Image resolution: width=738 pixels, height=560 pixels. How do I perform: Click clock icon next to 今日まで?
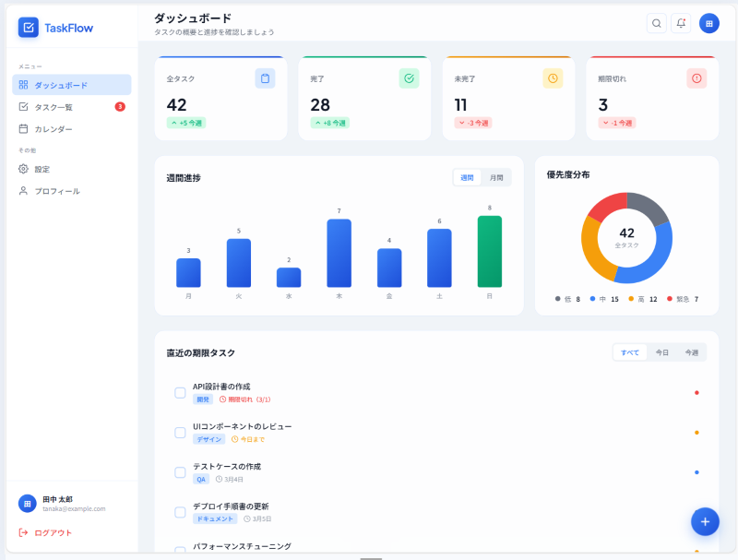234,439
